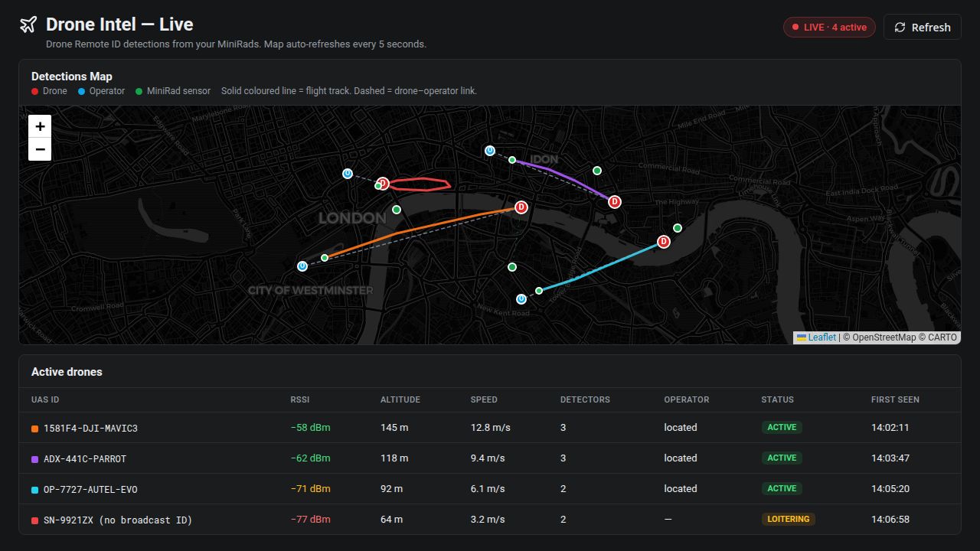
Task: Select the 1581F4-DJI-MAVIC3 drone ID
Action: coord(90,429)
